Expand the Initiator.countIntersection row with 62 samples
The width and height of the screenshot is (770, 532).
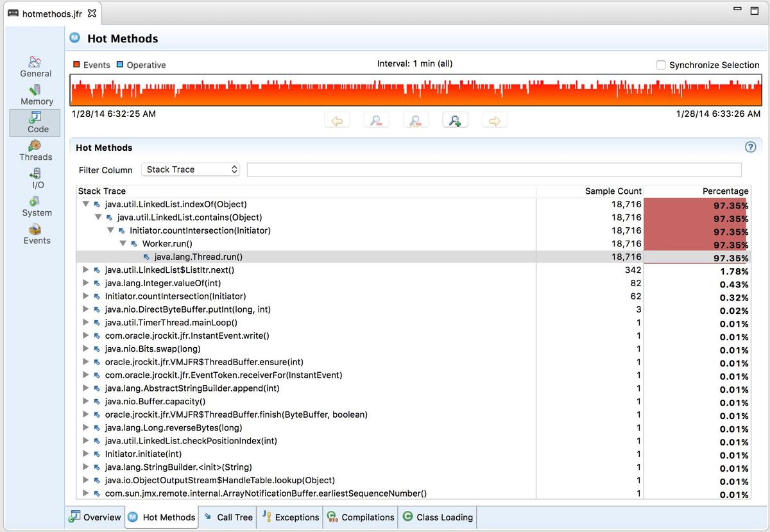85,296
